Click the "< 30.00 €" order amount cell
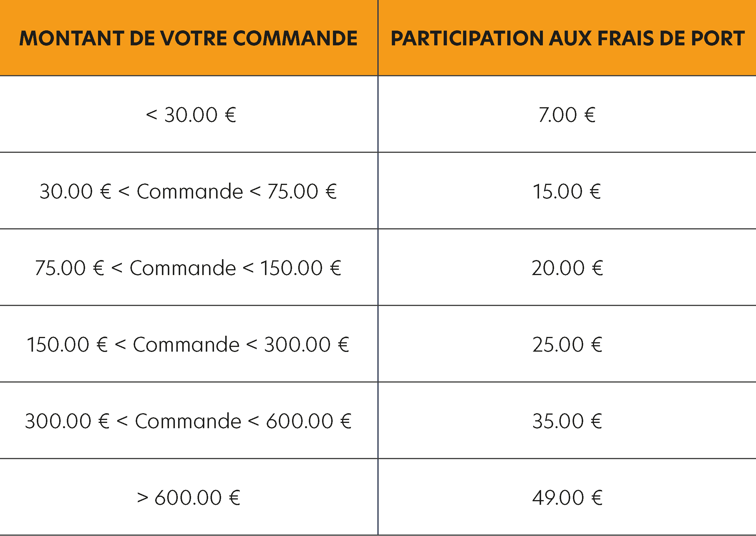Viewport: 756px width, 536px height. coord(191,115)
